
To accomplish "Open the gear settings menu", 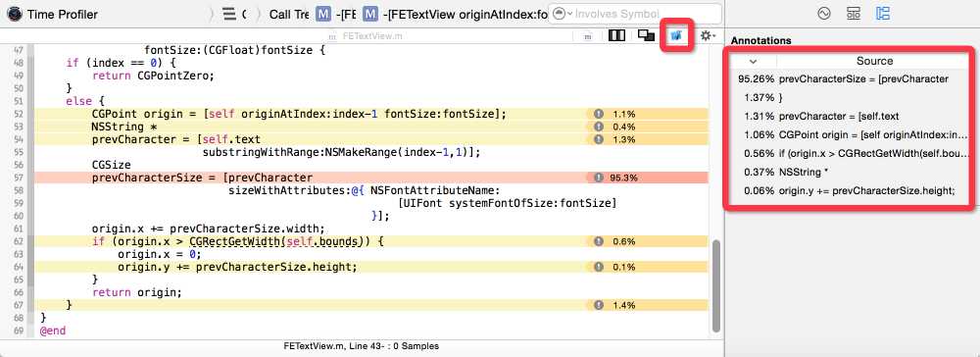I will coord(708,36).
